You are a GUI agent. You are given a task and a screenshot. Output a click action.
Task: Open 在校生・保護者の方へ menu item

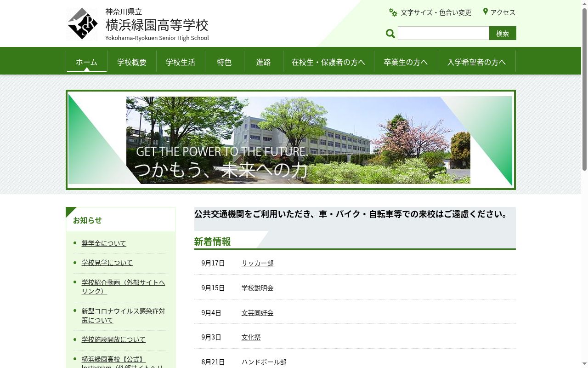pyautogui.click(x=328, y=62)
